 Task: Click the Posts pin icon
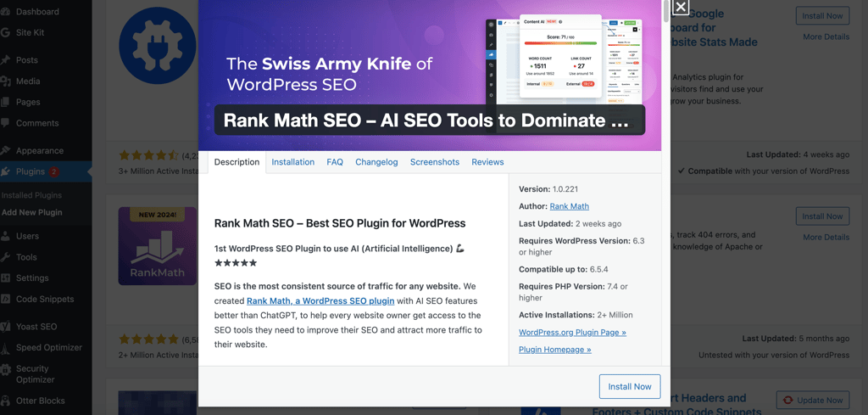coord(5,60)
